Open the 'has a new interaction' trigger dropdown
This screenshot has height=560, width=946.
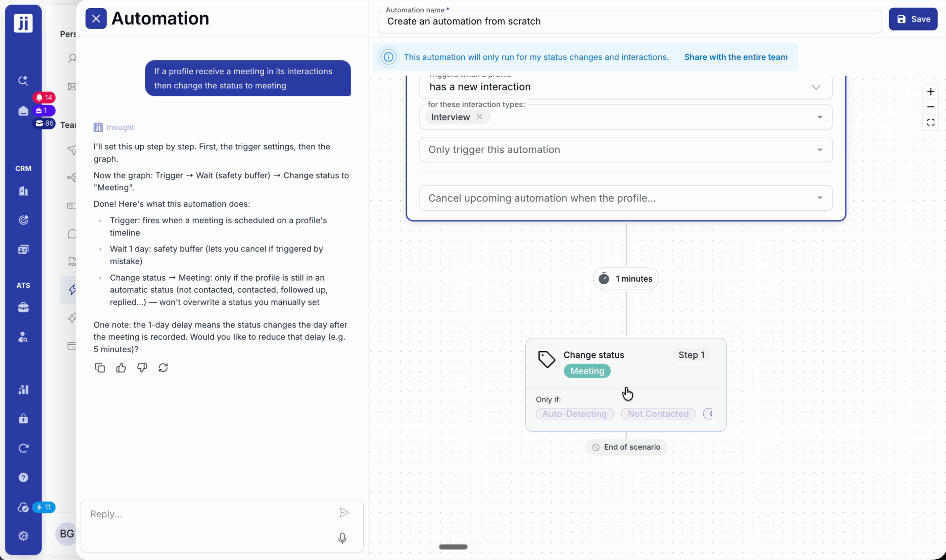(626, 87)
